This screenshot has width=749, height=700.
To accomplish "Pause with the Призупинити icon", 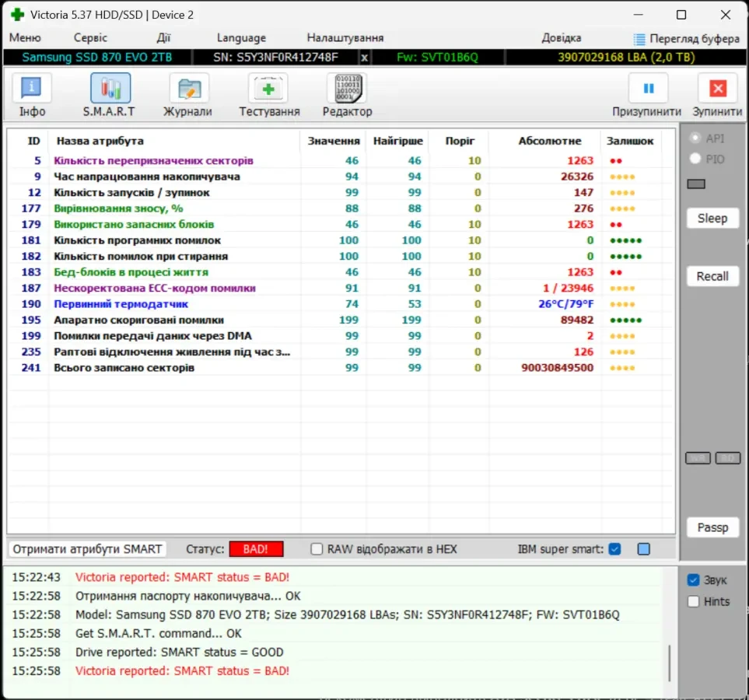I will 648,89.
